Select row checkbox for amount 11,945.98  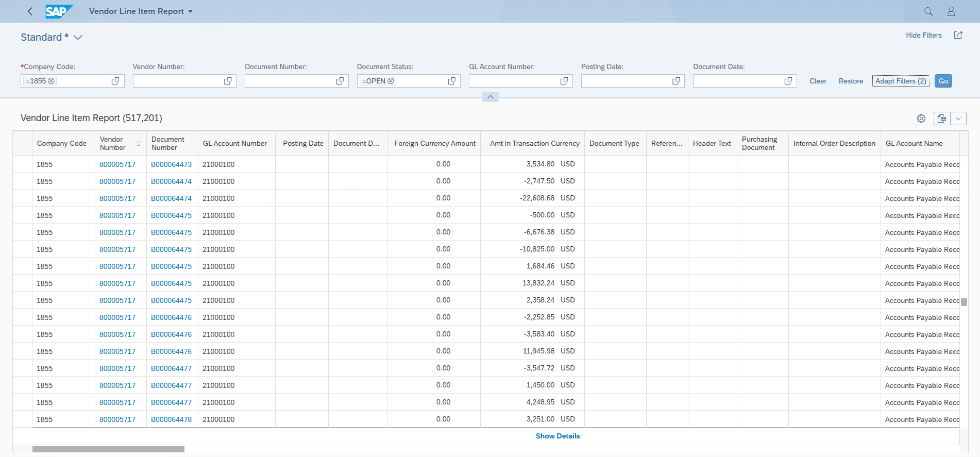tap(23, 351)
